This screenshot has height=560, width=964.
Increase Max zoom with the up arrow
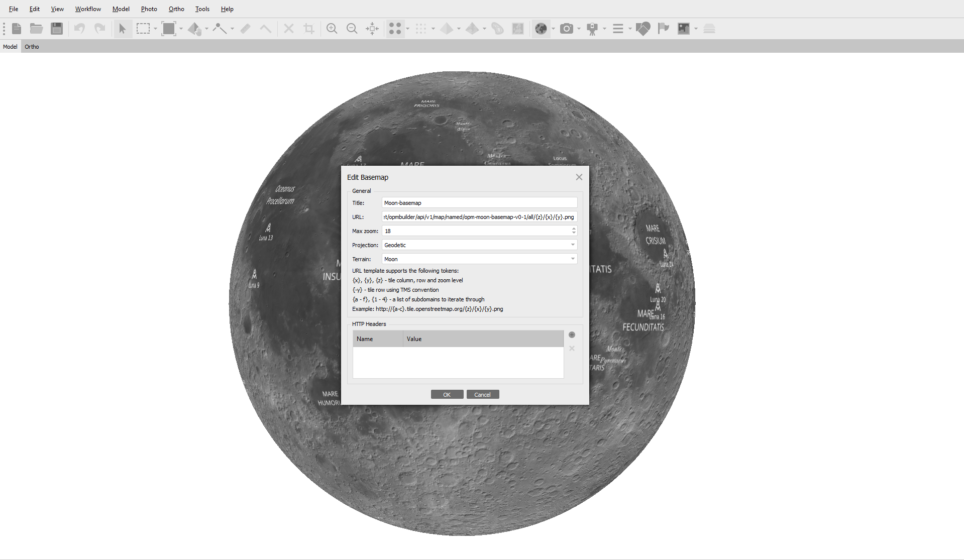pyautogui.click(x=574, y=229)
